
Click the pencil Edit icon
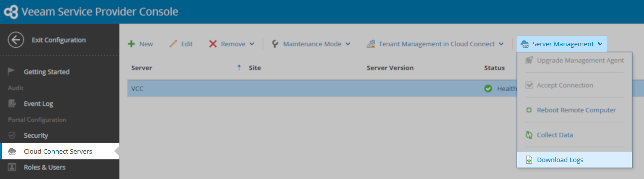pyautogui.click(x=173, y=44)
